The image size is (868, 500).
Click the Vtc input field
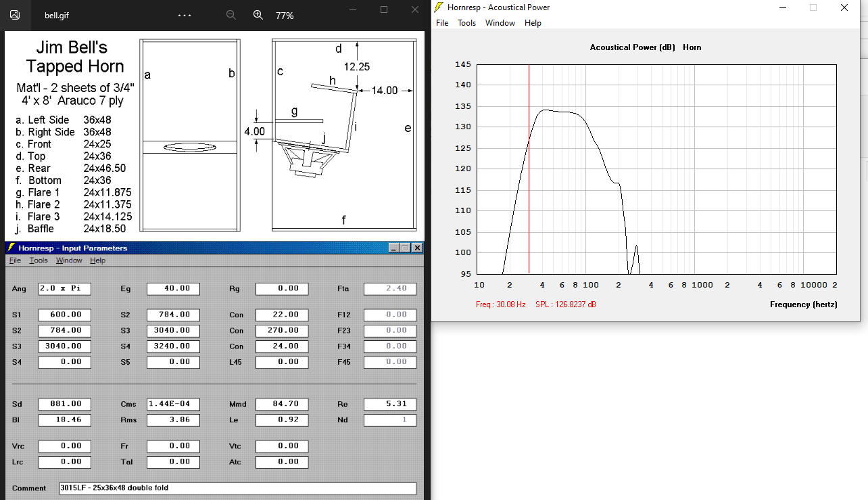(282, 447)
